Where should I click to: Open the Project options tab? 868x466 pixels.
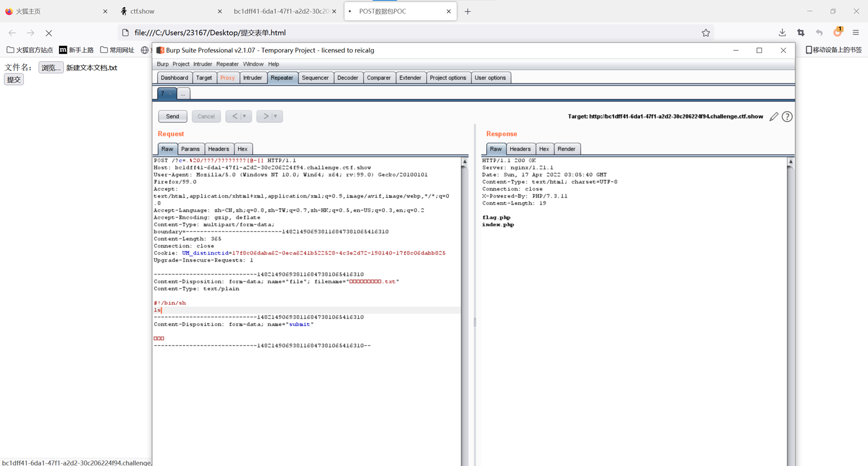coord(448,78)
